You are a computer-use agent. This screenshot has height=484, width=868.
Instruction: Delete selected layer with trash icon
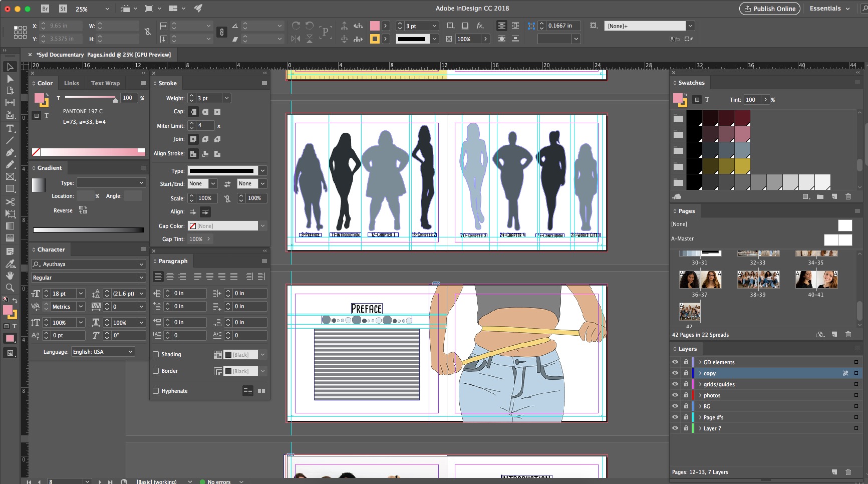tap(848, 472)
